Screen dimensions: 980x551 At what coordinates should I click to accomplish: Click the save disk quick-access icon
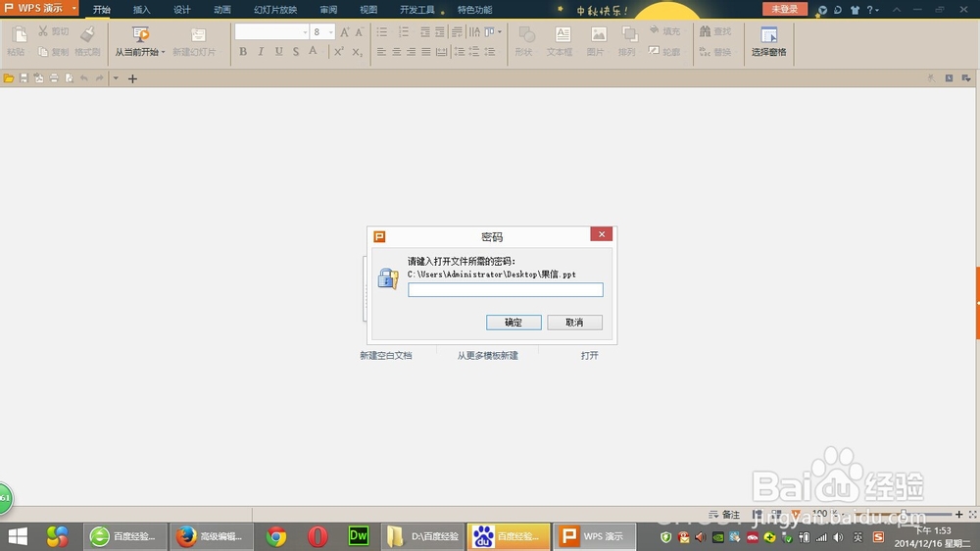pos(24,78)
